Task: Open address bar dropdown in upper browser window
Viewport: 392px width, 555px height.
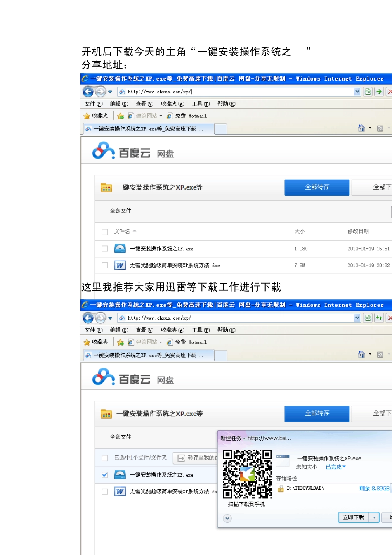Action: tap(357, 92)
